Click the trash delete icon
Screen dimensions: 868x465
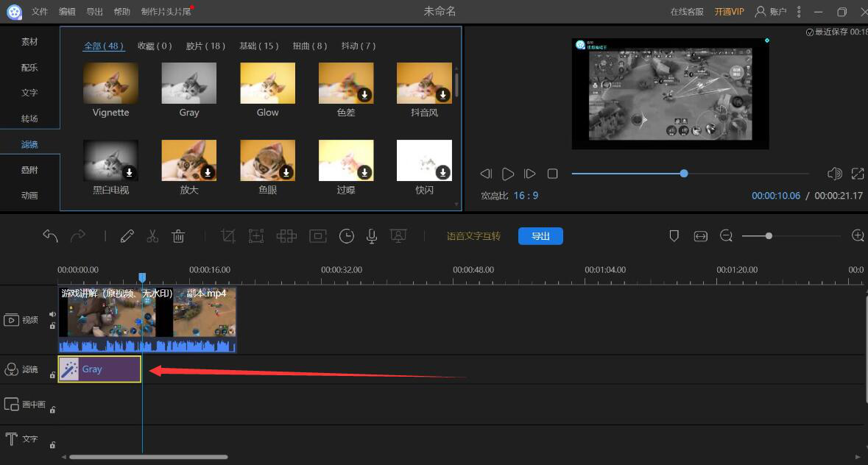[178, 235]
